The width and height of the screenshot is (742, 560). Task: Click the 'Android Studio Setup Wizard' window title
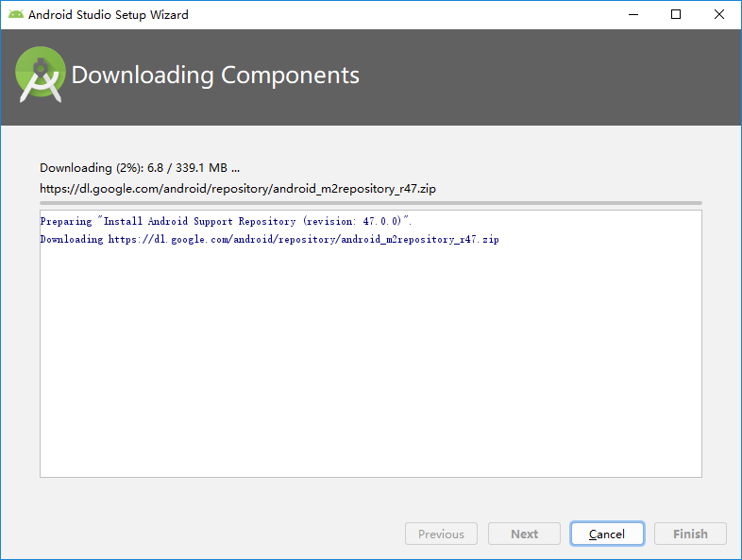[x=108, y=15]
